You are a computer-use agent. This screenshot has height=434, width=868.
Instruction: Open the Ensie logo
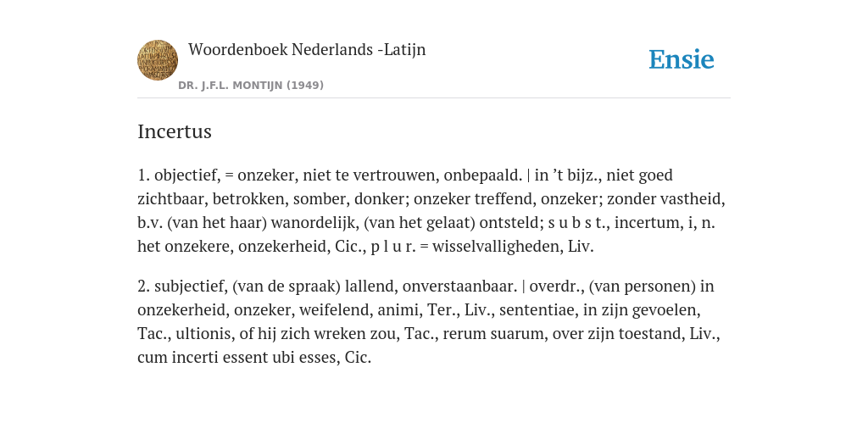coord(682,59)
